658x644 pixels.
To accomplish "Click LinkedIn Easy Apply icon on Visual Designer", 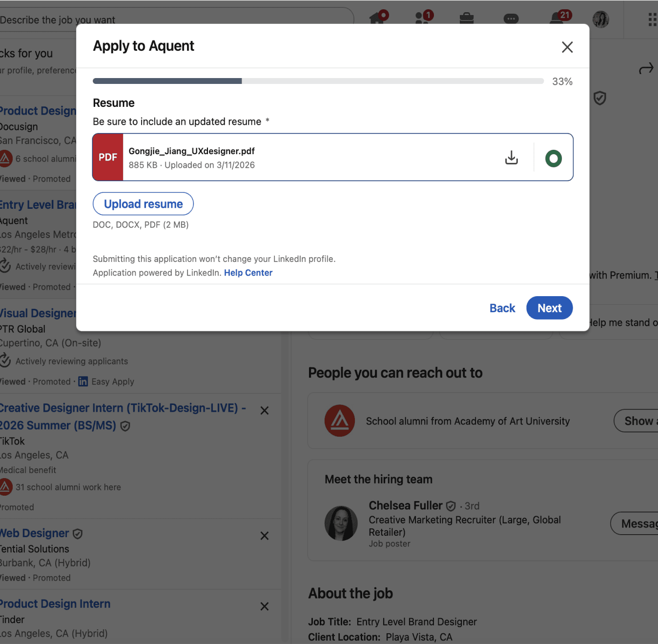I will pyautogui.click(x=83, y=382).
